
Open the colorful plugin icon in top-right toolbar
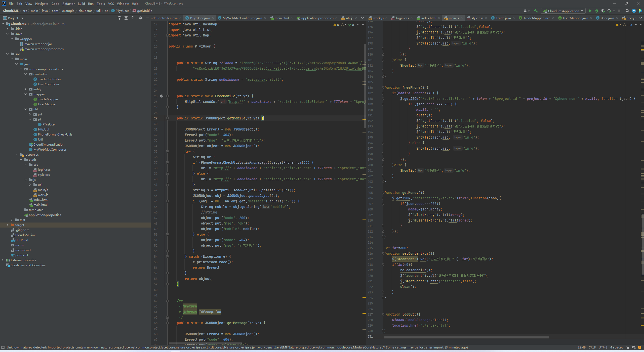(640, 11)
